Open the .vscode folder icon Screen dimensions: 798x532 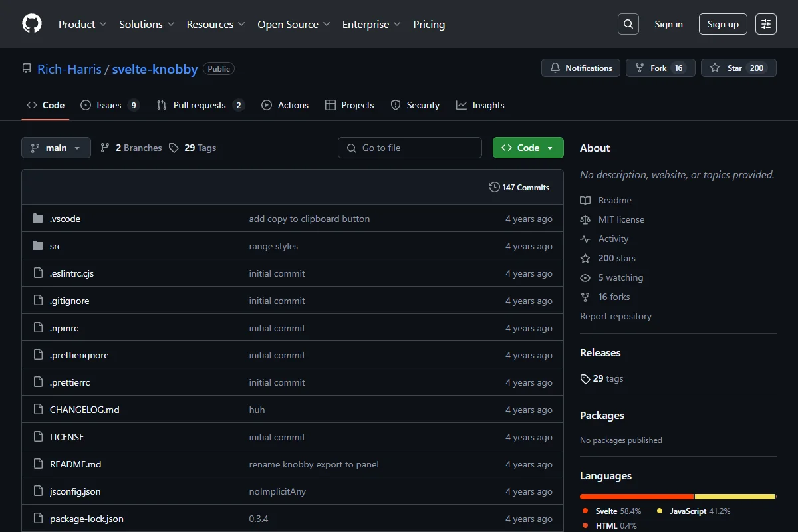(x=38, y=219)
